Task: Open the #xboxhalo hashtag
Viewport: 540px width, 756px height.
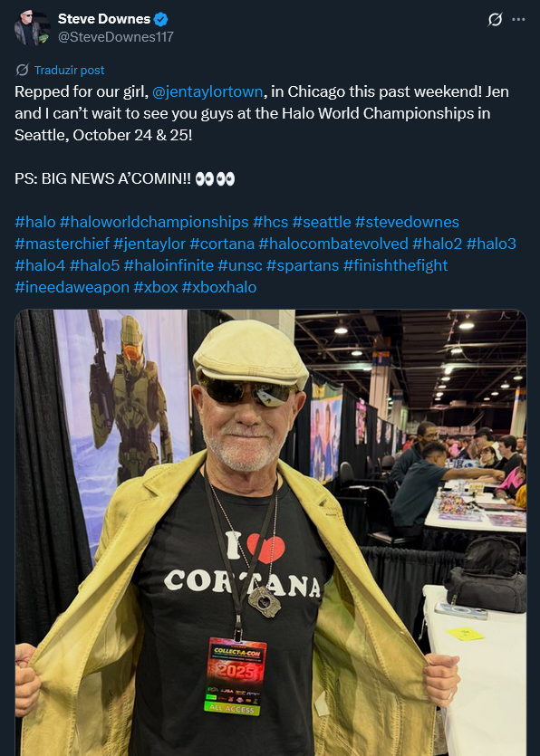Action: 219,287
